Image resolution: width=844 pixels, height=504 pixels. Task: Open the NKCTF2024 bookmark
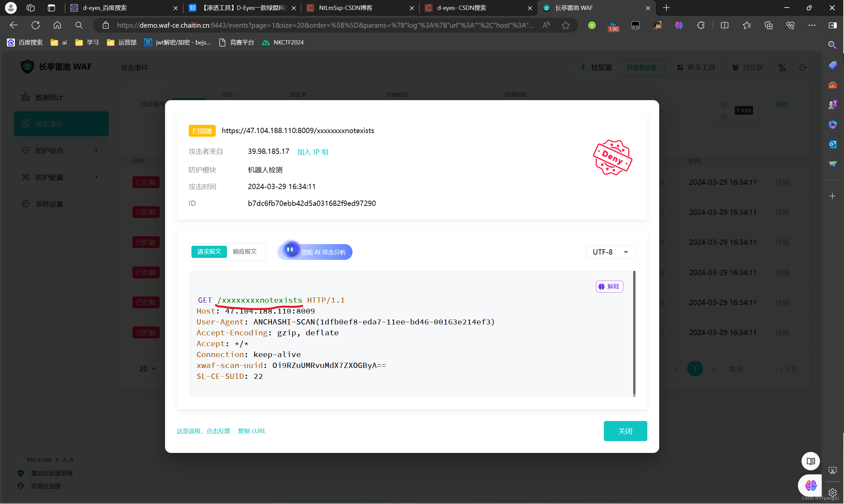tap(288, 42)
